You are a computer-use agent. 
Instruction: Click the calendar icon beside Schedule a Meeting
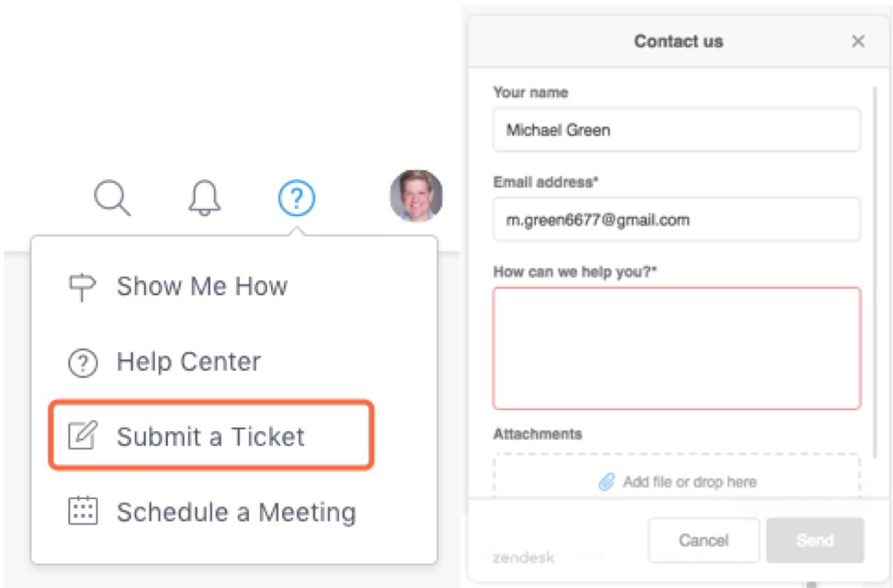point(83,511)
